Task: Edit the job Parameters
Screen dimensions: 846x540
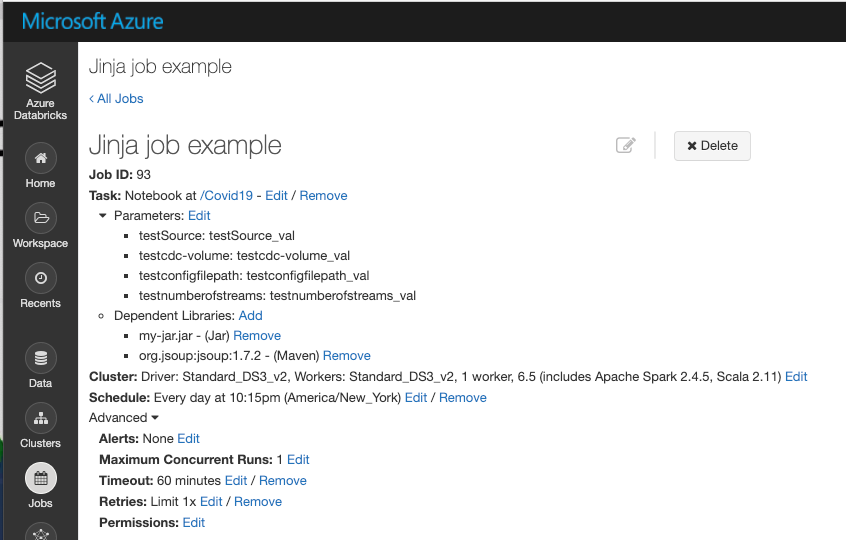Action: coord(199,215)
